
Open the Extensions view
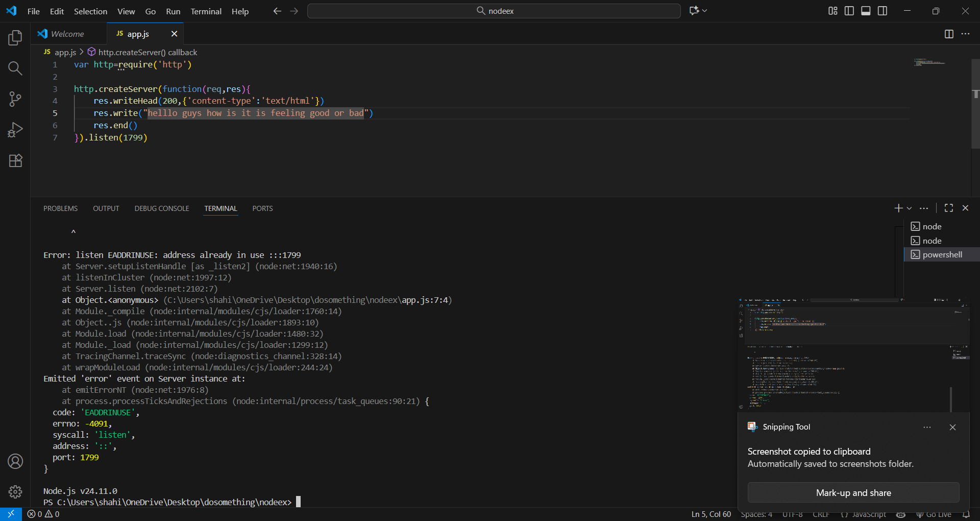point(15,160)
